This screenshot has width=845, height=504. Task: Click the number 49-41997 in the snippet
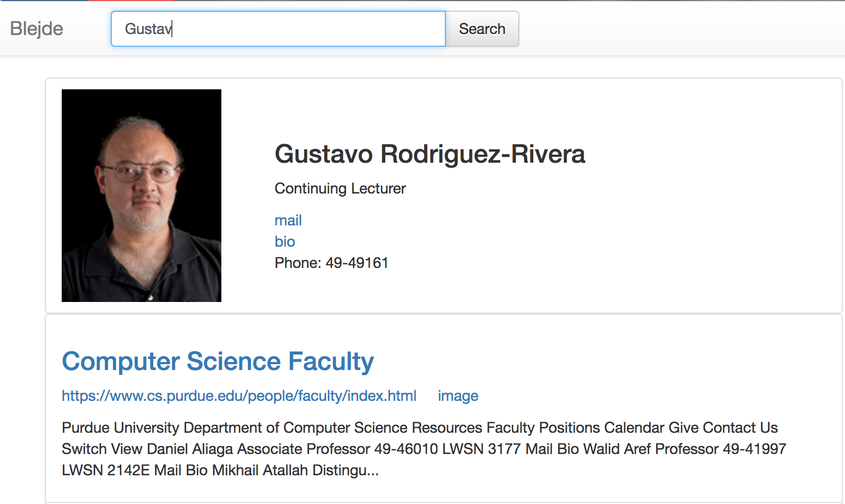[754, 449]
